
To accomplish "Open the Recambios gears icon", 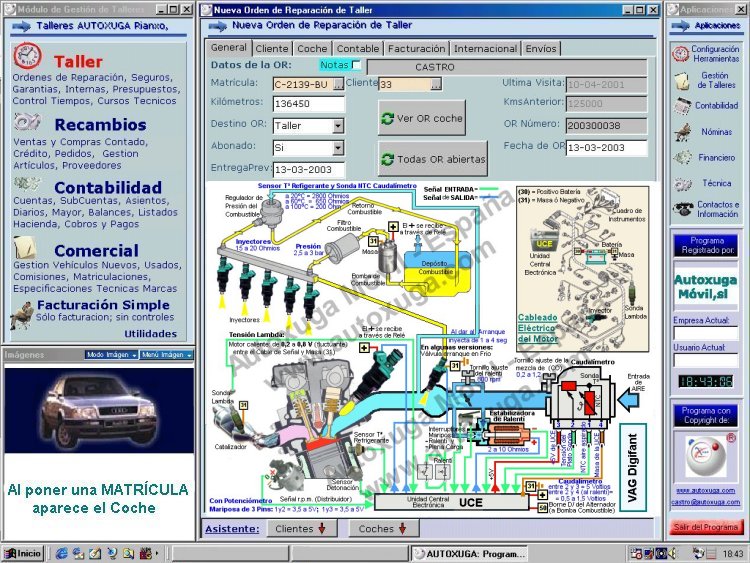I will tap(27, 121).
